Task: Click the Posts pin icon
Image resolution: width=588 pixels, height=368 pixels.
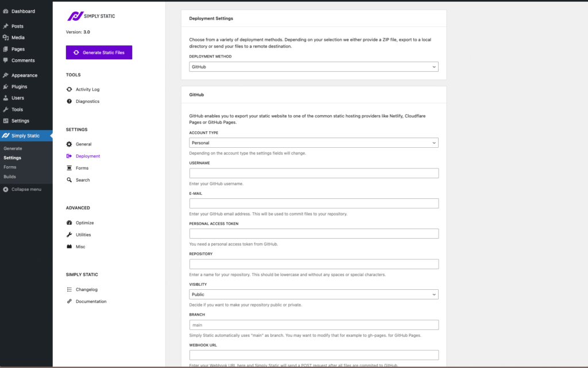Action: click(6, 26)
